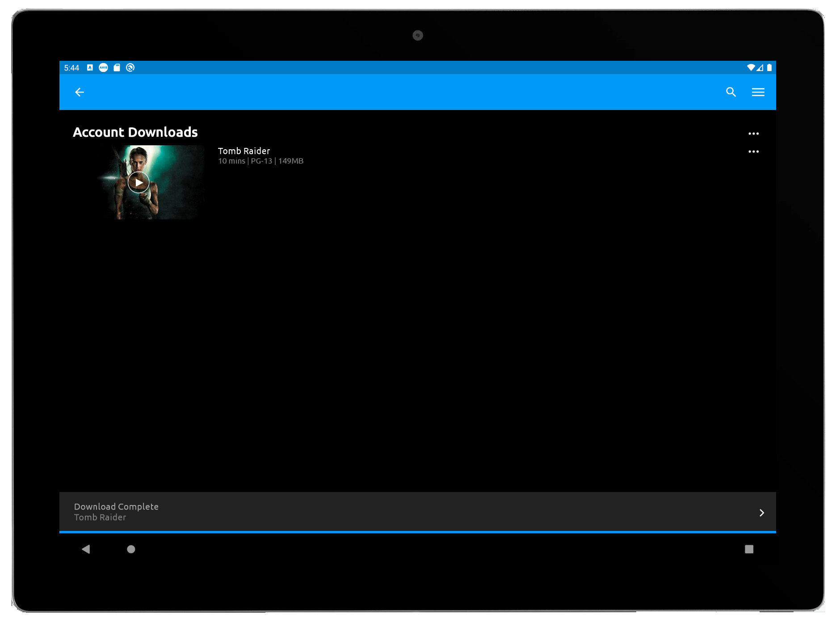Open Account Downloads three-dot options
The width and height of the screenshot is (840, 623).
coord(754,134)
